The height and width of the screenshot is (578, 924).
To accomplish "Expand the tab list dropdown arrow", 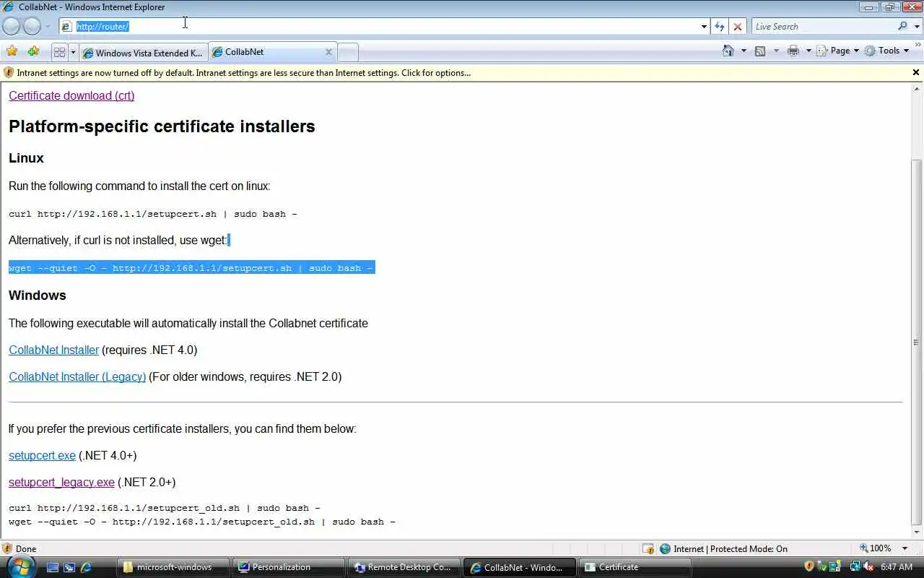I will 73,52.
